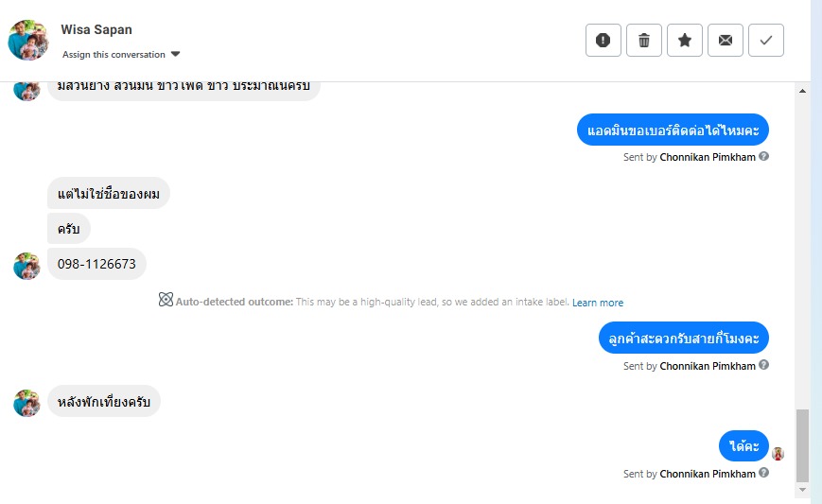Click sender avatar beside 'หลังพักเที่ยงครับ' message
Screen dimensions: 822x504
26,403
